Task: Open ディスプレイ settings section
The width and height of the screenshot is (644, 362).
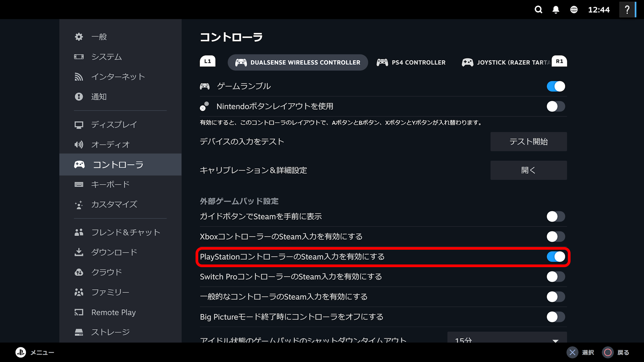Action: (x=120, y=125)
